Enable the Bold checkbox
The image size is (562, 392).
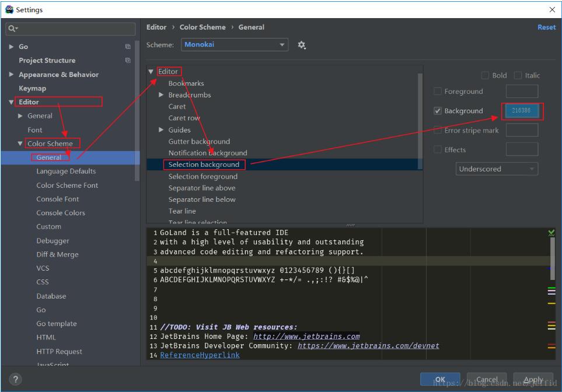click(x=485, y=75)
